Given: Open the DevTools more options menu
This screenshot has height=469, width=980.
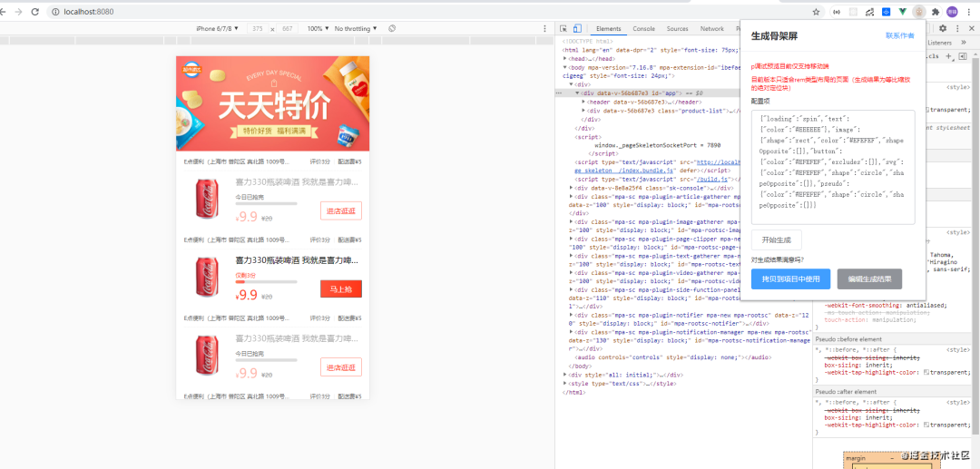Looking at the screenshot, I should [957, 29].
